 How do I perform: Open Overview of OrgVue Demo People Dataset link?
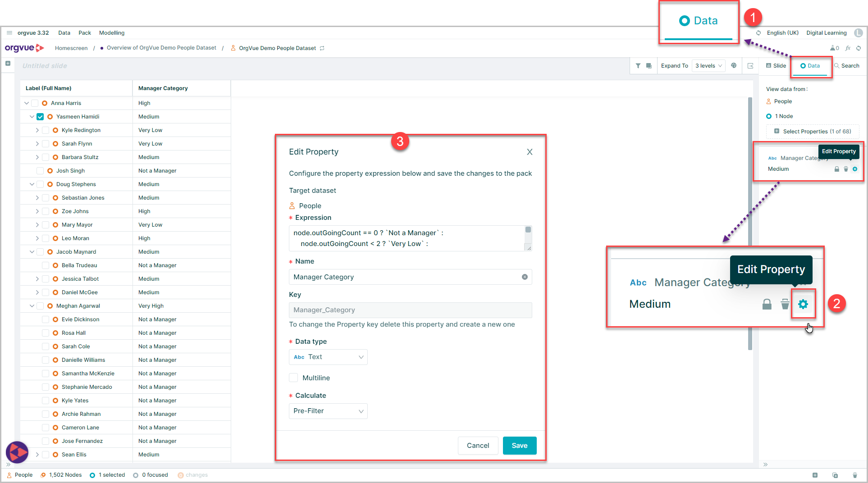tap(161, 48)
